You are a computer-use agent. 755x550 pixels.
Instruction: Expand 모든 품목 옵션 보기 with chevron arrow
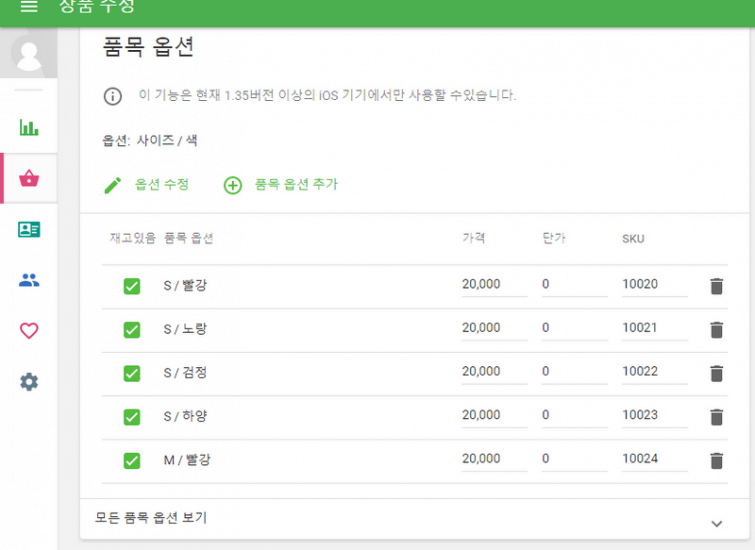[x=716, y=524]
